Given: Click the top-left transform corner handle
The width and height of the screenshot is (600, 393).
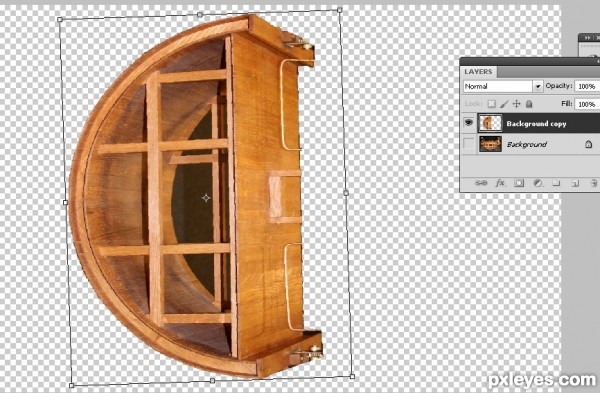Looking at the screenshot, I should [60, 20].
